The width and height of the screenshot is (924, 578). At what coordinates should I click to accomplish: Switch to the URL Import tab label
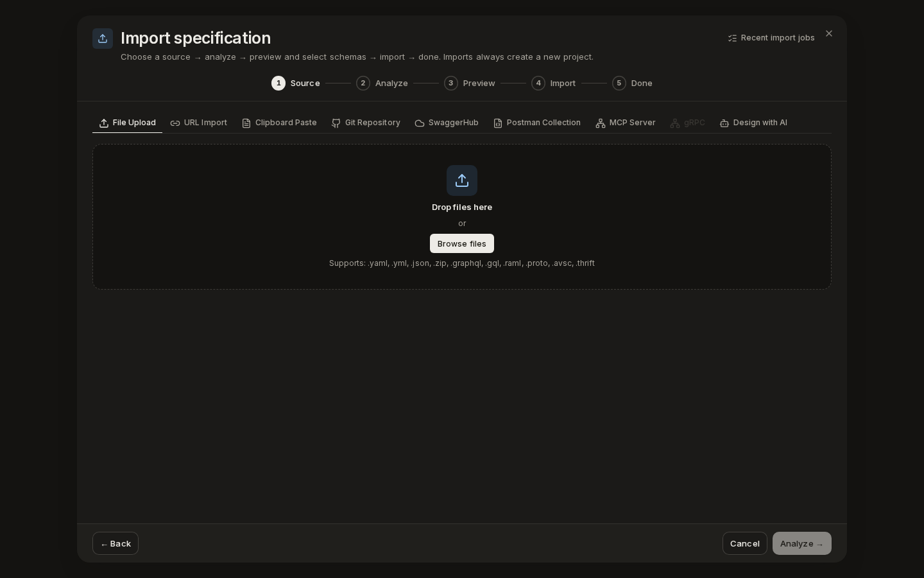coord(205,123)
